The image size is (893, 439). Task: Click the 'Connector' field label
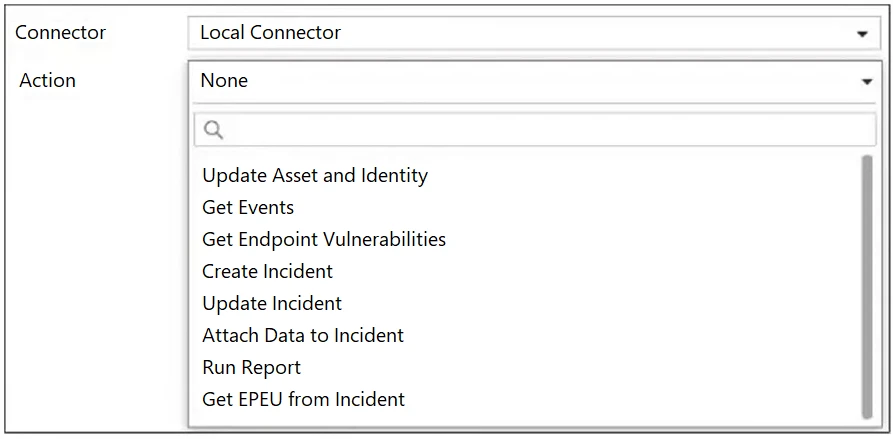[60, 33]
